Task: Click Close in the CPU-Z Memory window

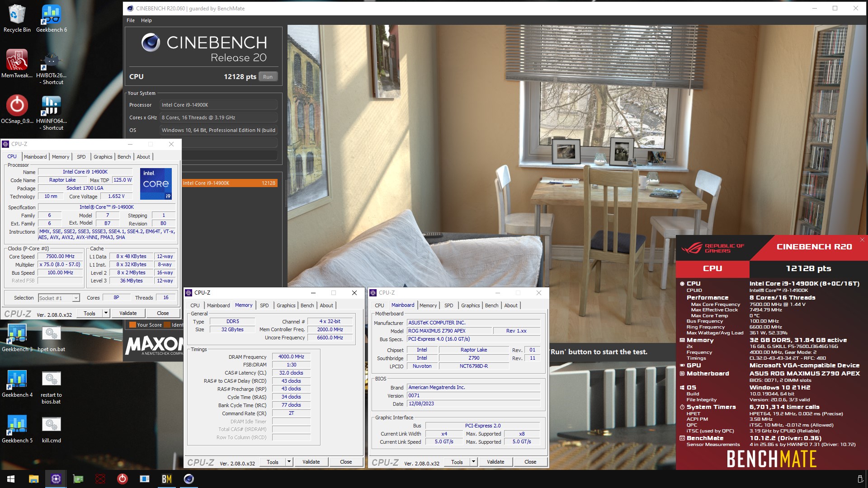Action: pos(346,462)
